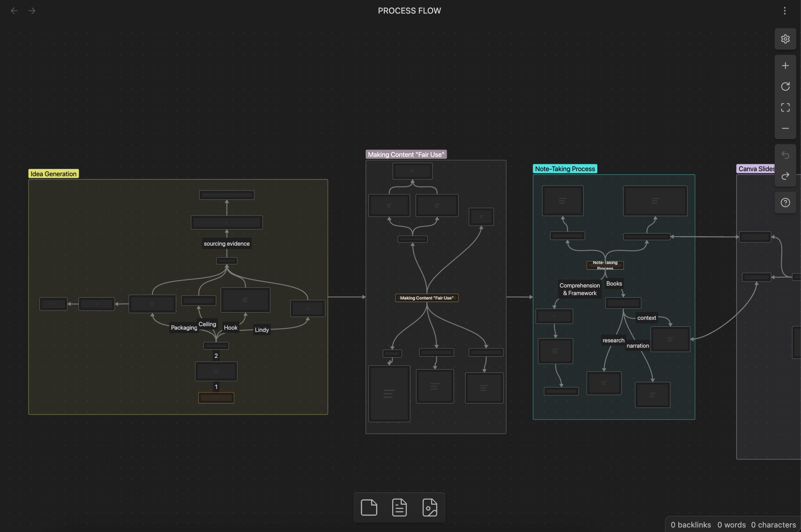801x532 pixels.
Task: Click the sourcing evidence edge label
Action: click(226, 244)
